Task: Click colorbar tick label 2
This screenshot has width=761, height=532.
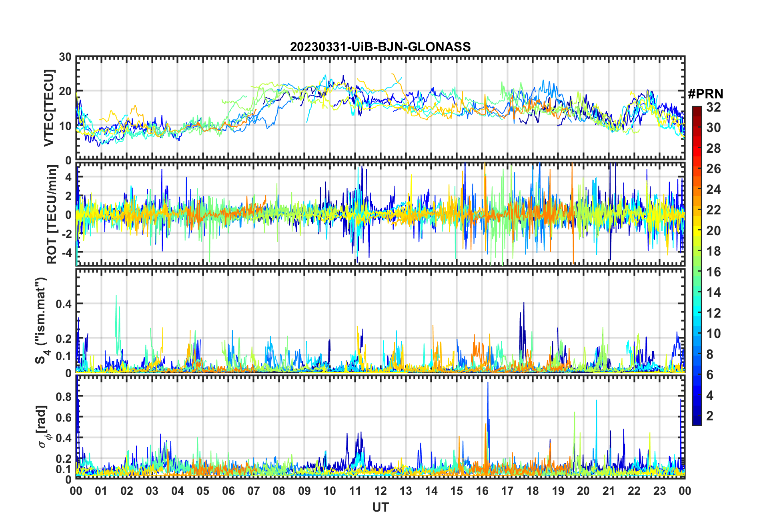Action: (710, 416)
